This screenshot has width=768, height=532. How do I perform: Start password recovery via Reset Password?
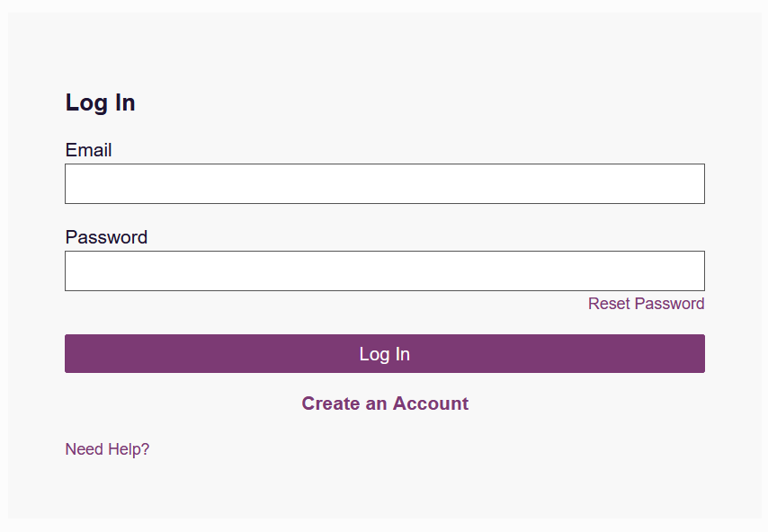[646, 304]
